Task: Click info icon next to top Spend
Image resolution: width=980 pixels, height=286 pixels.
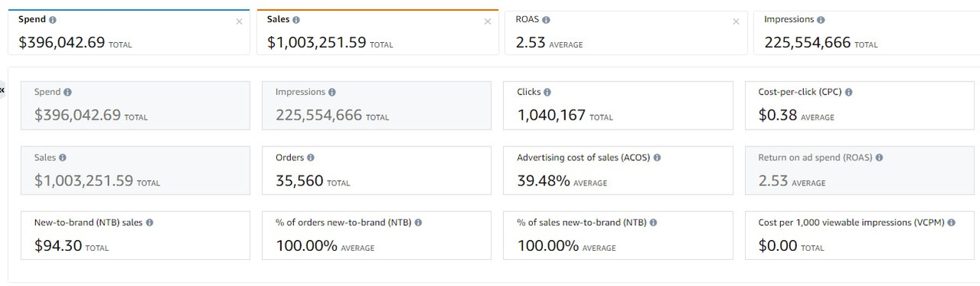Action: (53, 20)
